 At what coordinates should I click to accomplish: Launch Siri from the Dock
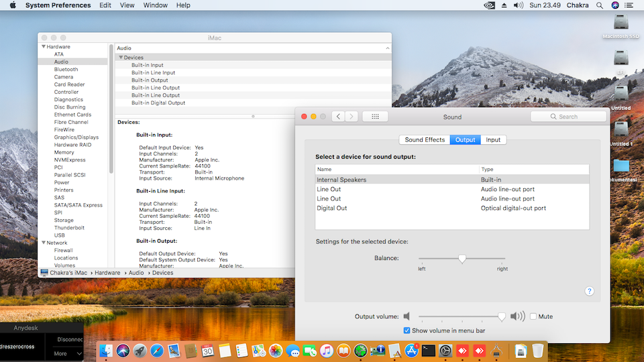(123, 351)
